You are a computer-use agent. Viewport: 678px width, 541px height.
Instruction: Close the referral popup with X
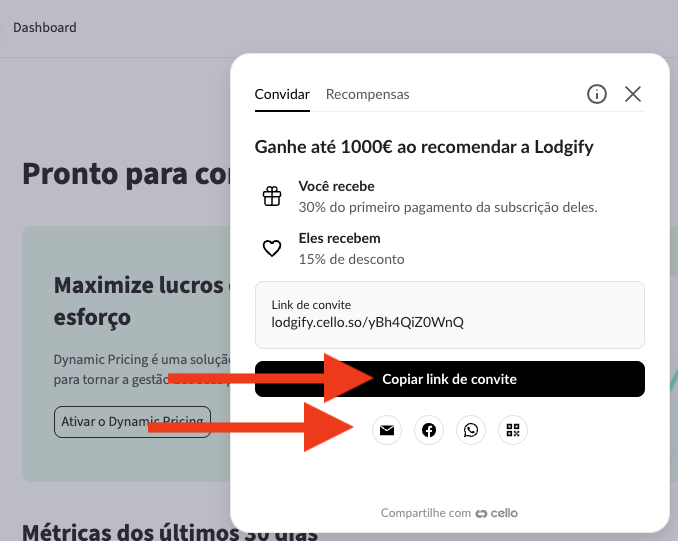[x=633, y=94]
